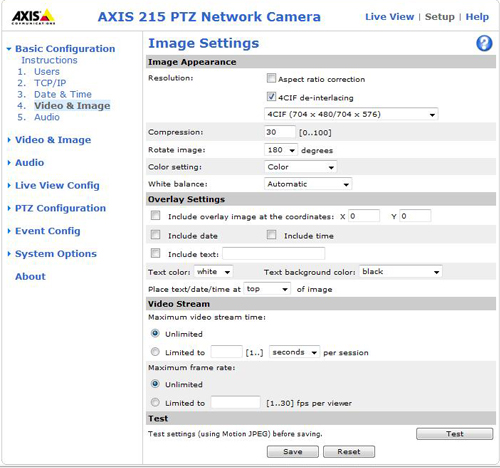Go to Live View in header
500x468 pixels.
[389, 17]
